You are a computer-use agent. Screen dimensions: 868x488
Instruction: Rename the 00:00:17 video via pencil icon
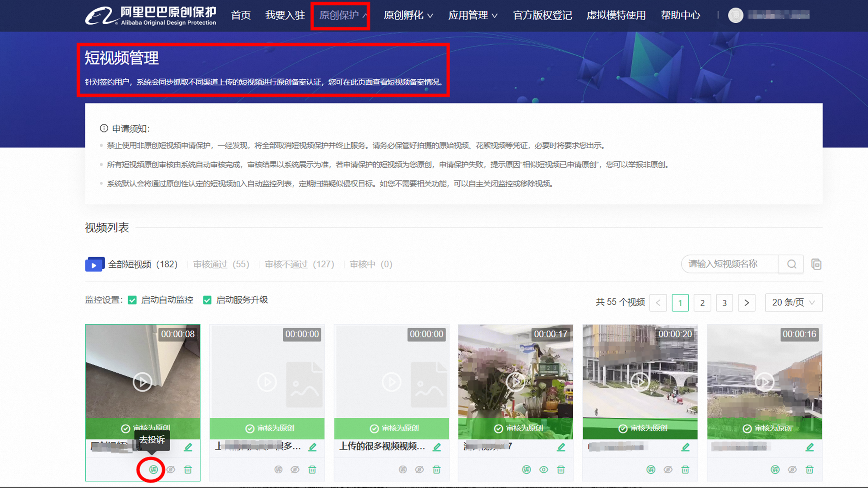click(x=561, y=447)
